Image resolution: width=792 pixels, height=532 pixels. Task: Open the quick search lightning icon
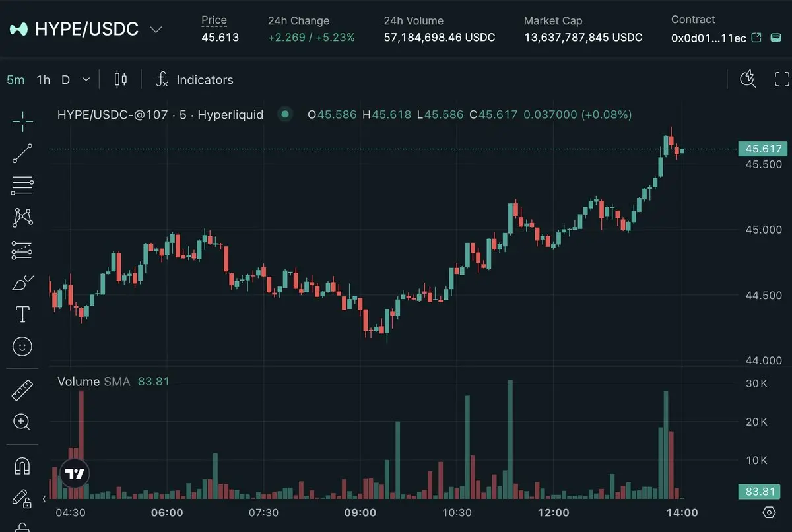point(748,79)
